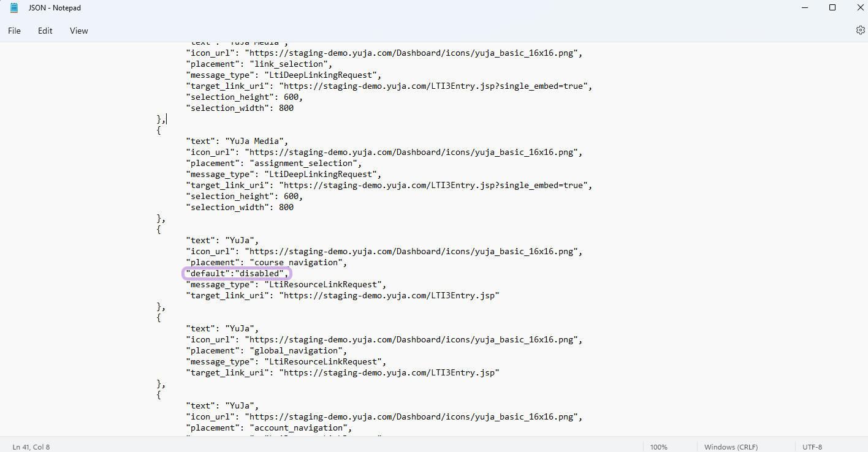The image size is (868, 452).
Task: Click the "placement": "assignment_selection" line
Action: 274,164
